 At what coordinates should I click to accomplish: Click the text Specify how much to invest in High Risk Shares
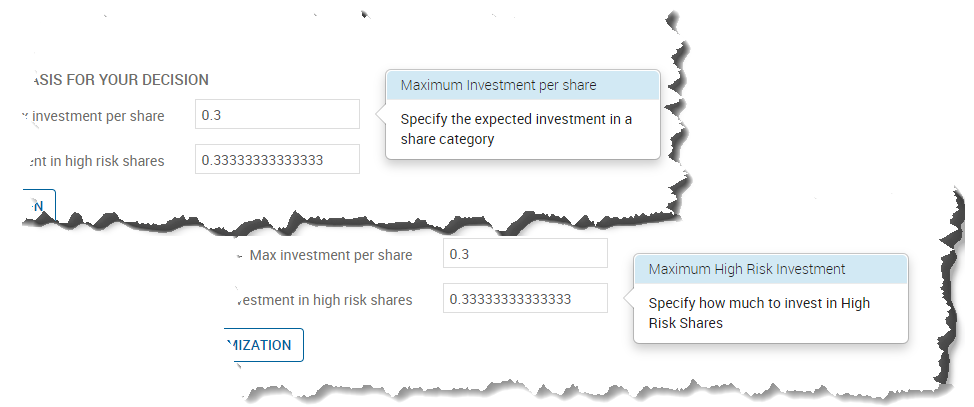[759, 313]
